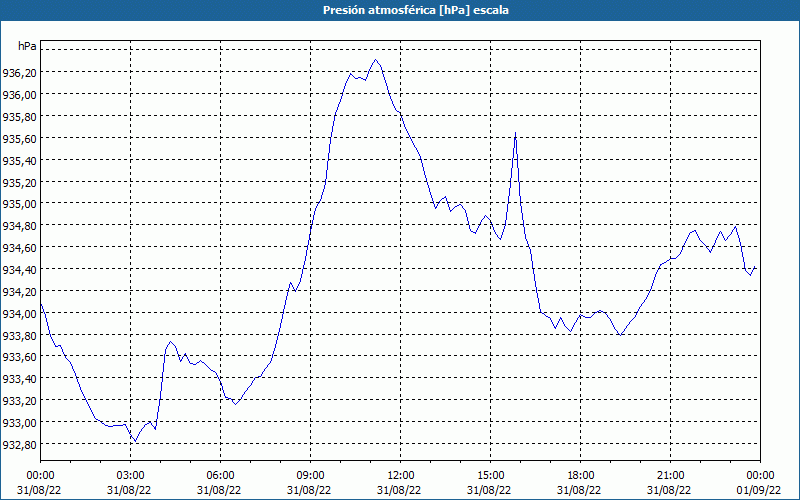Click the 935,40 axis value
This screenshot has height=500, width=800.
(19, 161)
